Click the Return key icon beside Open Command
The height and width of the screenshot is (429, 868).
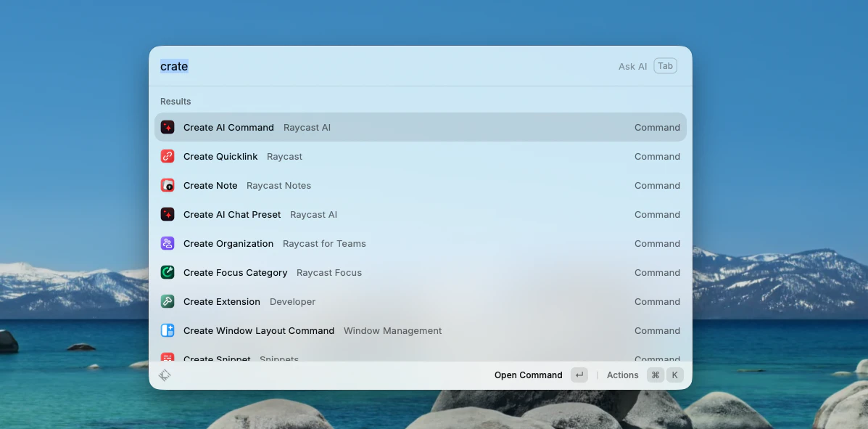tap(579, 375)
